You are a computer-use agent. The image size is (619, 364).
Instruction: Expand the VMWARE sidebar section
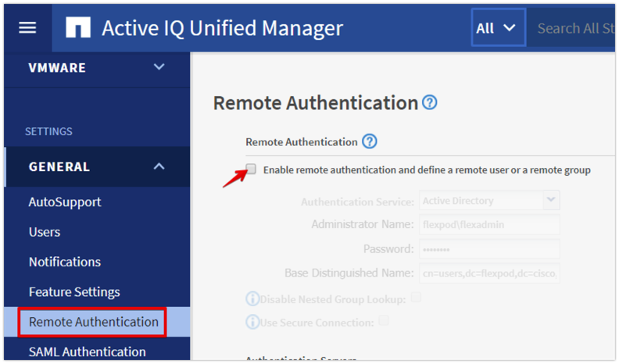tap(97, 67)
